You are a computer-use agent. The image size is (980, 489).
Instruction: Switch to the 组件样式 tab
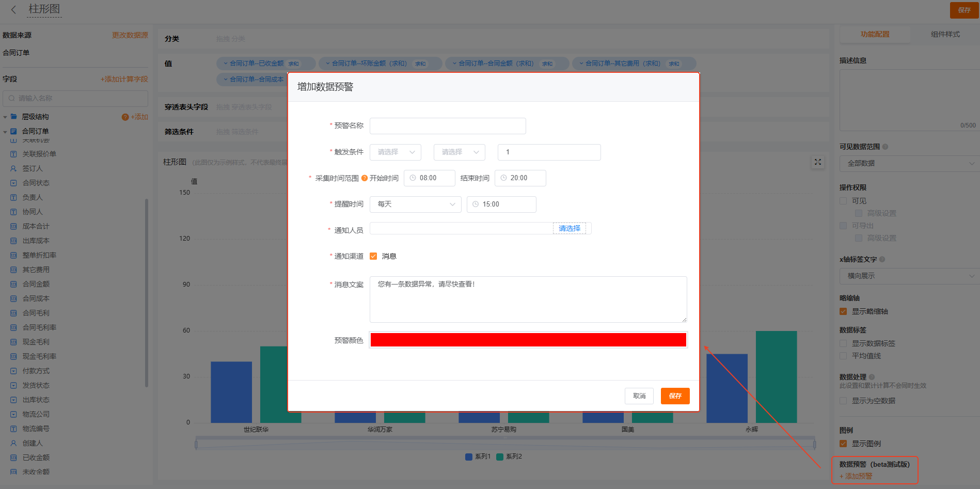(x=945, y=34)
